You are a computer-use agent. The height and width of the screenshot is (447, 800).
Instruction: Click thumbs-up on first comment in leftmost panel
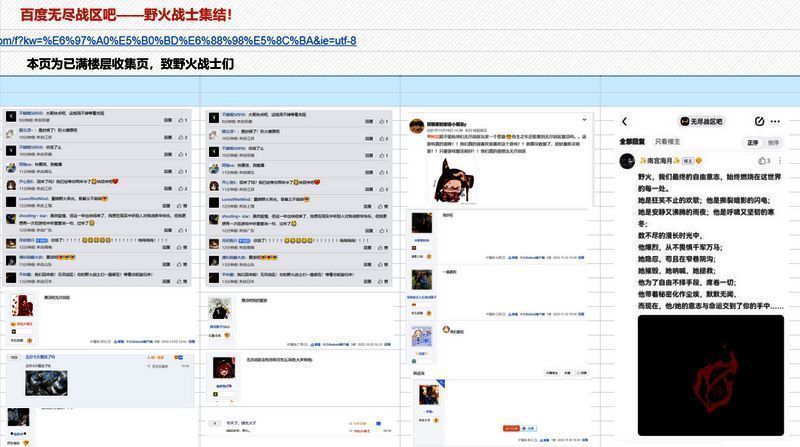click(x=181, y=120)
